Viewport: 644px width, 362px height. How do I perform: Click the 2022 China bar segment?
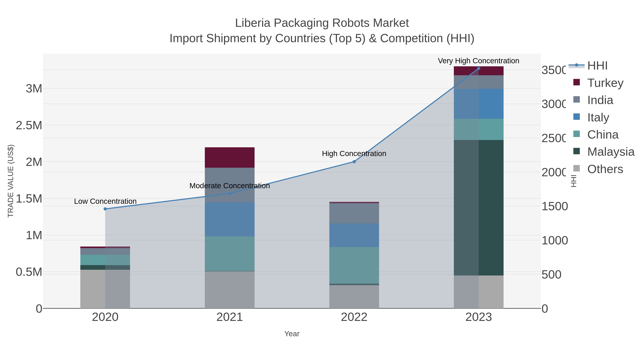tap(354, 265)
